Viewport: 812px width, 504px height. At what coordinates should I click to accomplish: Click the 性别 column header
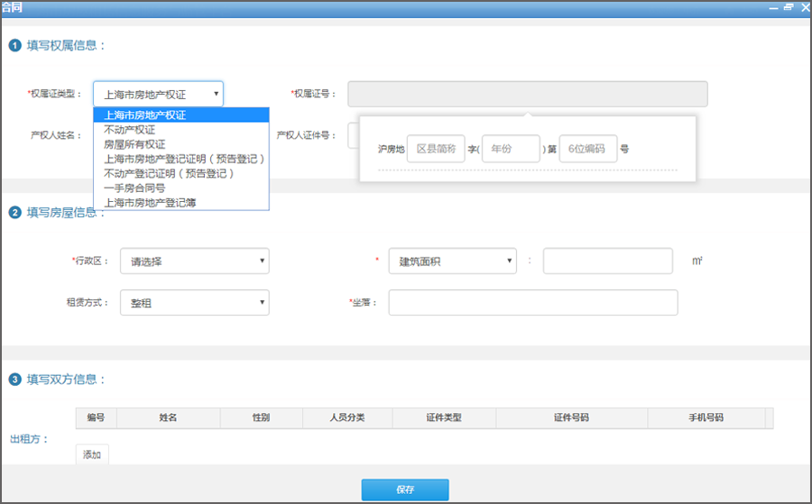coord(261,417)
